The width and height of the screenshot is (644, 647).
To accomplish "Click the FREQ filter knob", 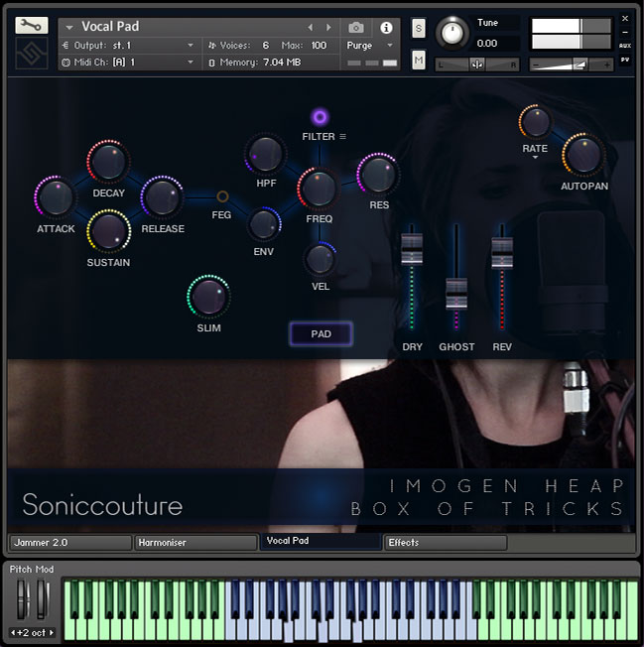I will coord(319,189).
